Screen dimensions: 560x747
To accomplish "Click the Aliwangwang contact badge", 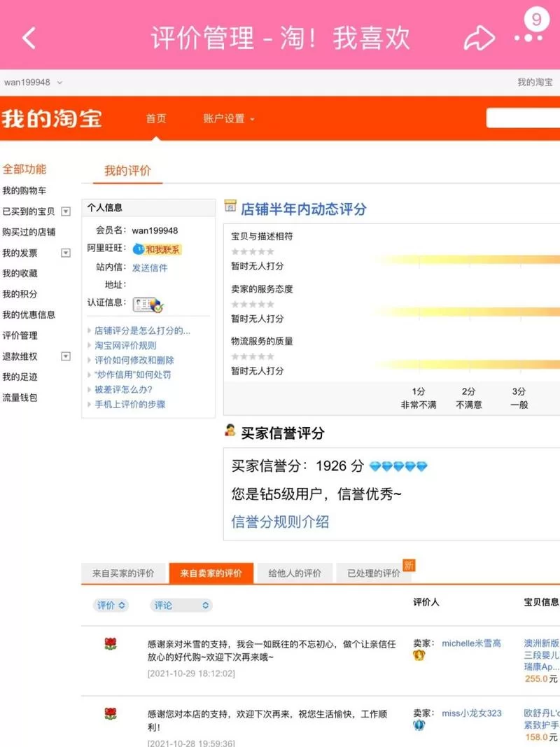I will pos(157,249).
